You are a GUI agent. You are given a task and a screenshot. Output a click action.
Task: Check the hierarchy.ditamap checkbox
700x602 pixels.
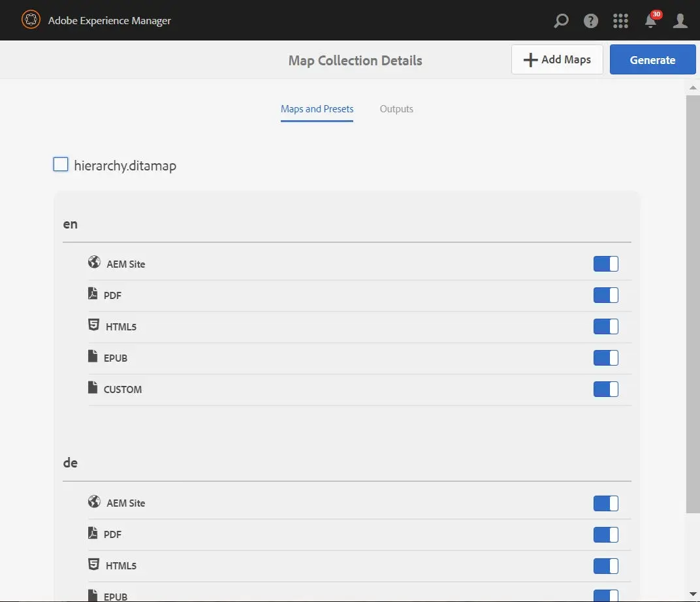[60, 165]
